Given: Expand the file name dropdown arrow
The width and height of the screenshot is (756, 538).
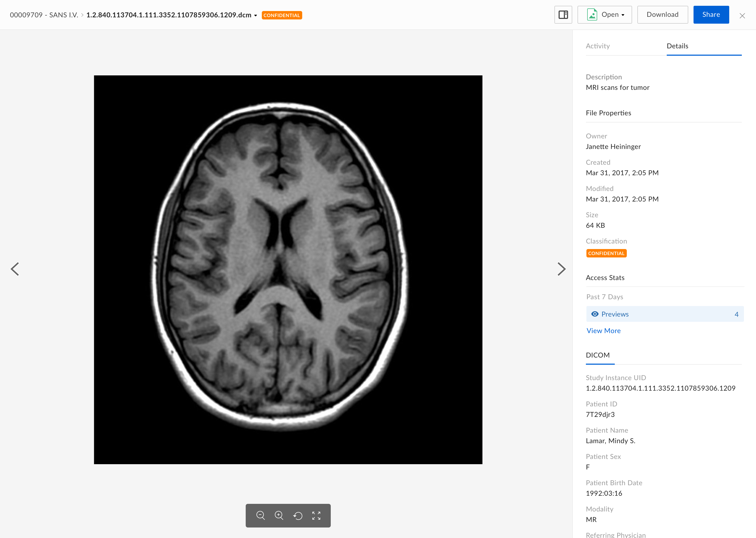Looking at the screenshot, I should coord(255,15).
